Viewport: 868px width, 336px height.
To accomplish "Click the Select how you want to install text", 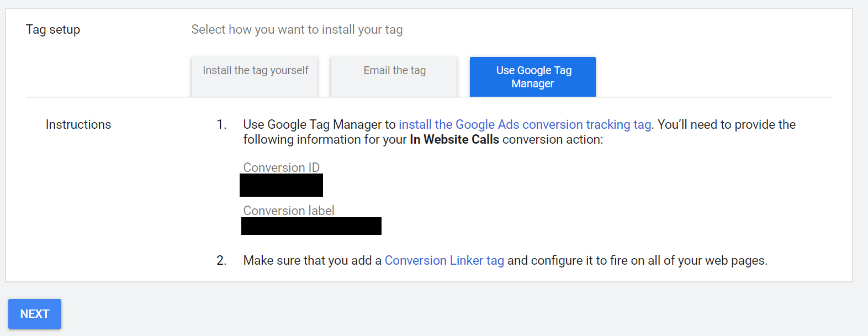I will 297,30.
